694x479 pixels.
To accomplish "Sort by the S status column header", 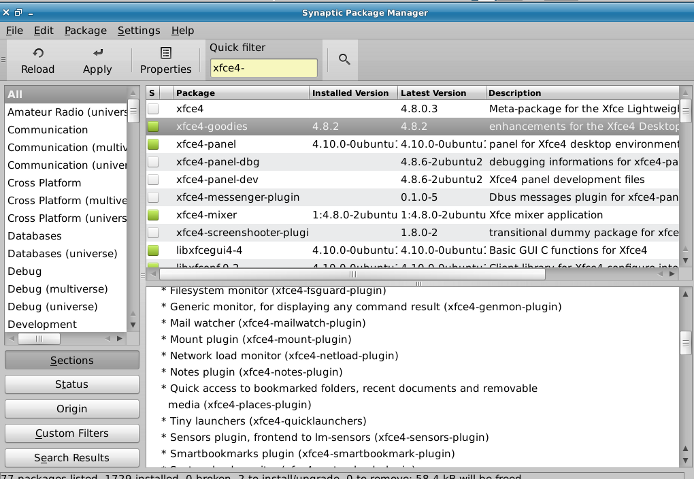I will tap(153, 93).
